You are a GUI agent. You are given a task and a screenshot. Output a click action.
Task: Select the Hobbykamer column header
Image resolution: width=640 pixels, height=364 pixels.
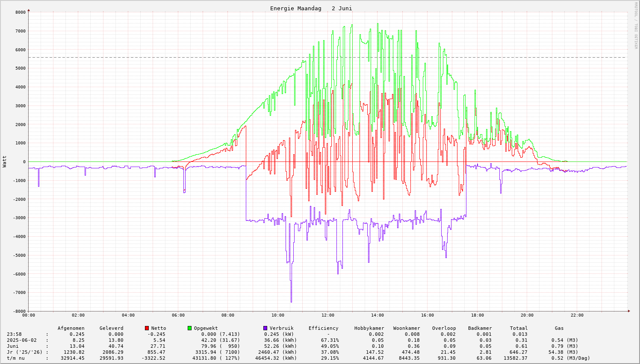click(369, 328)
